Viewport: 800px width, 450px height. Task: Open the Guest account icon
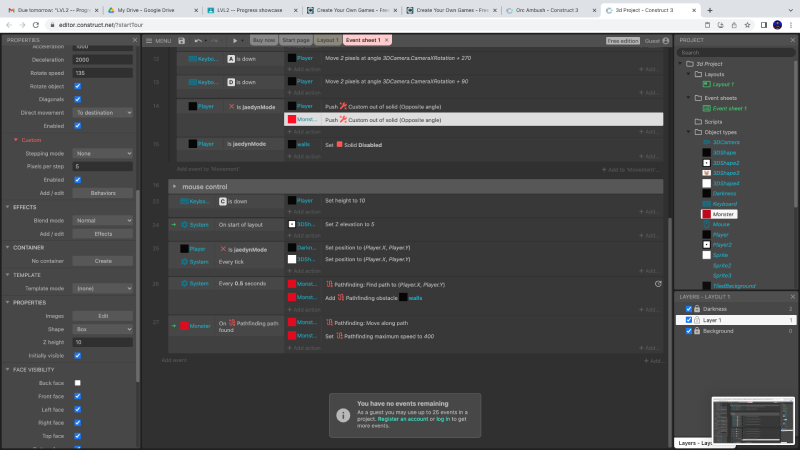click(665, 40)
